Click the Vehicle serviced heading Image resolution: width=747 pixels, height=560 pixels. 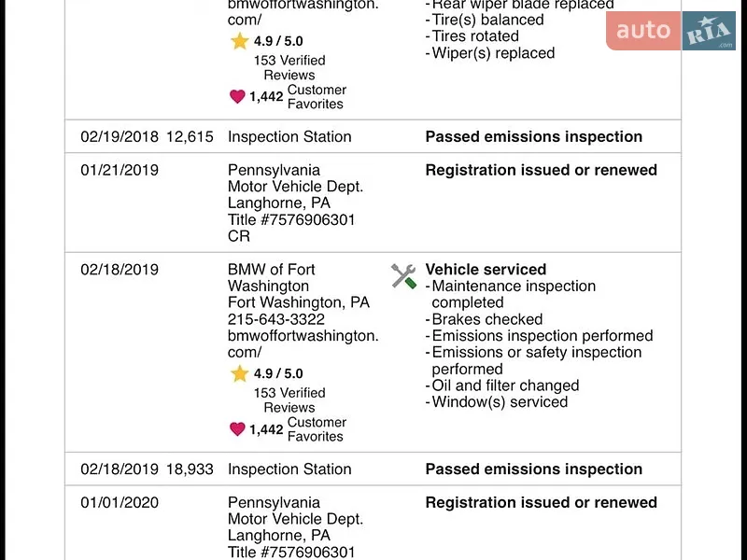(486, 270)
